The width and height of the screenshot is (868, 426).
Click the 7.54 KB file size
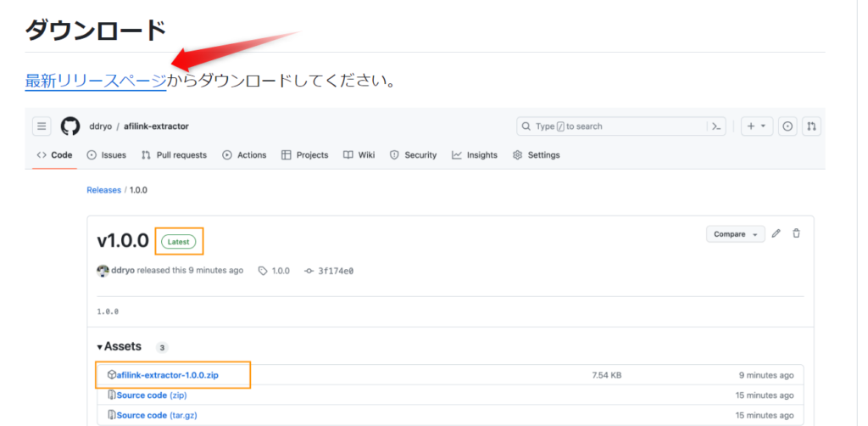click(607, 375)
